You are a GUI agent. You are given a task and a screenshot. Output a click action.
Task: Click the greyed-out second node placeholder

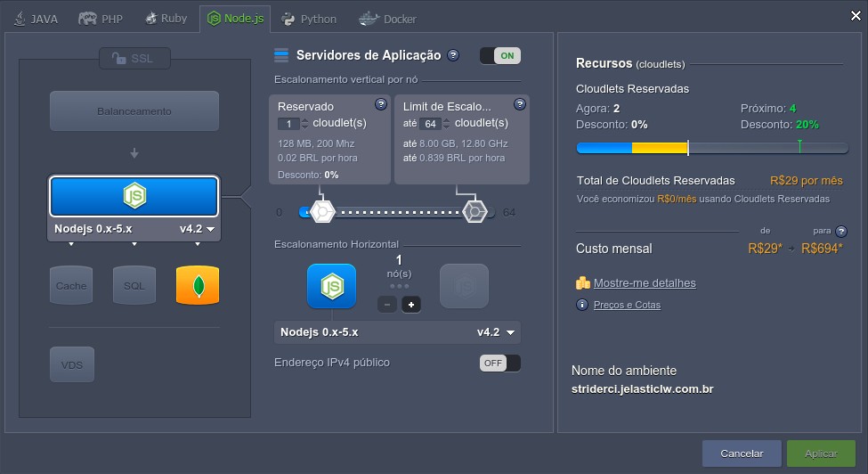464,286
